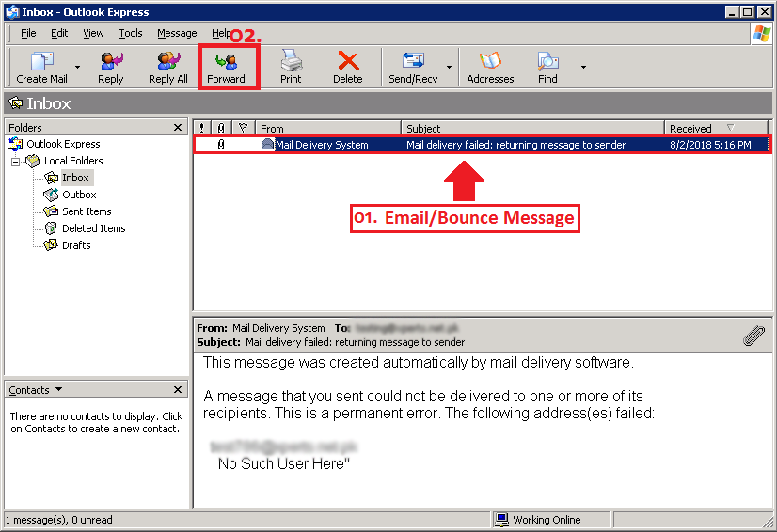This screenshot has width=777, height=532.
Task: Sort messages by From column
Action: tap(328, 128)
